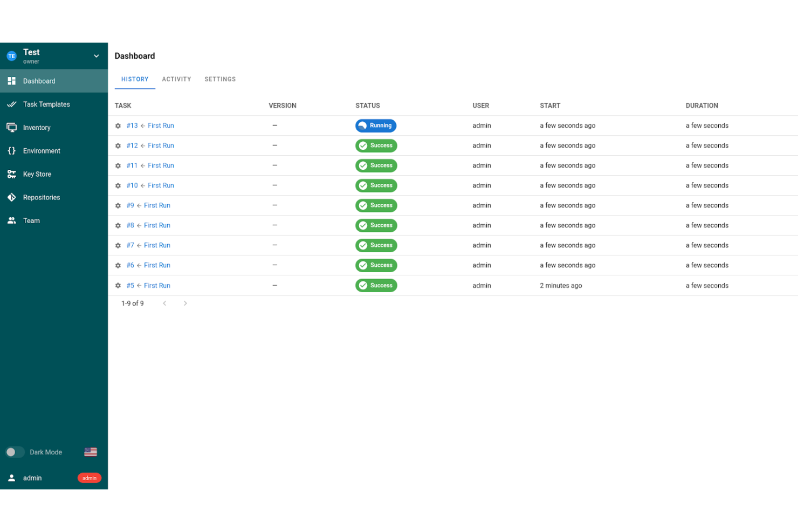The image size is (798, 532).
Task: Click the previous page arrow
Action: [x=164, y=303]
